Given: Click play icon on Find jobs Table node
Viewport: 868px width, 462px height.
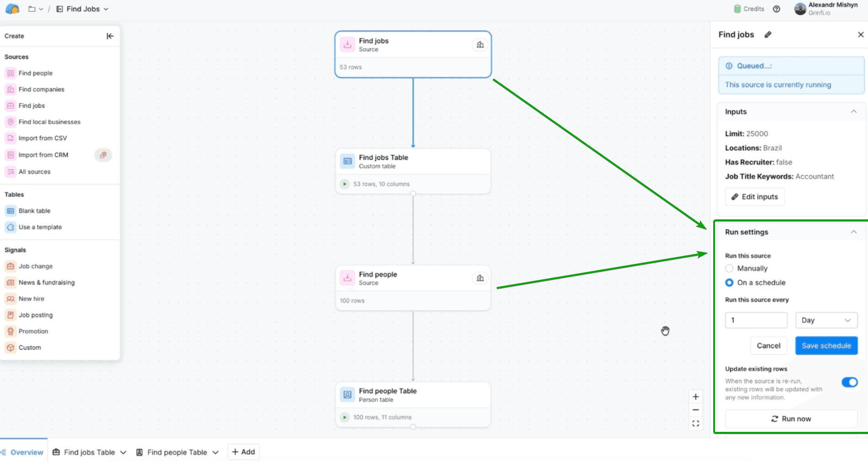Looking at the screenshot, I should (345, 184).
